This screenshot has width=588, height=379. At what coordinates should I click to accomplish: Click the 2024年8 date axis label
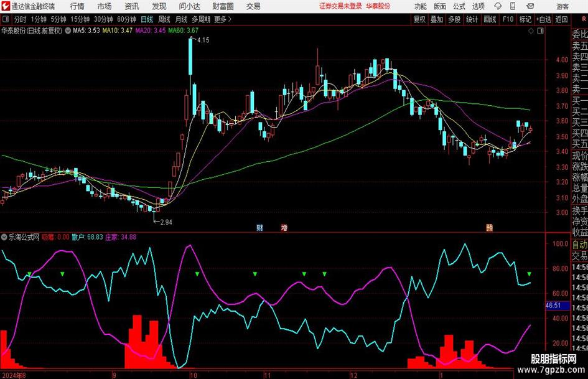point(14,375)
